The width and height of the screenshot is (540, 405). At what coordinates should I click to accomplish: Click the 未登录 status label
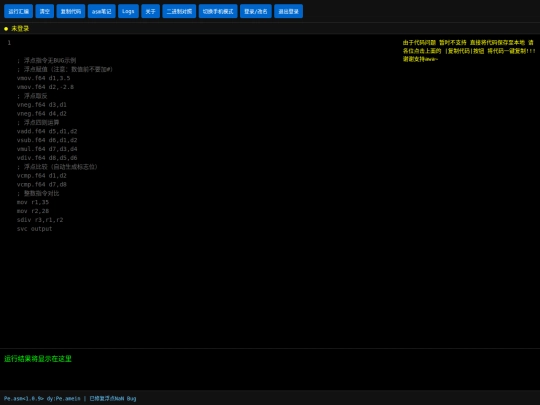20,29
